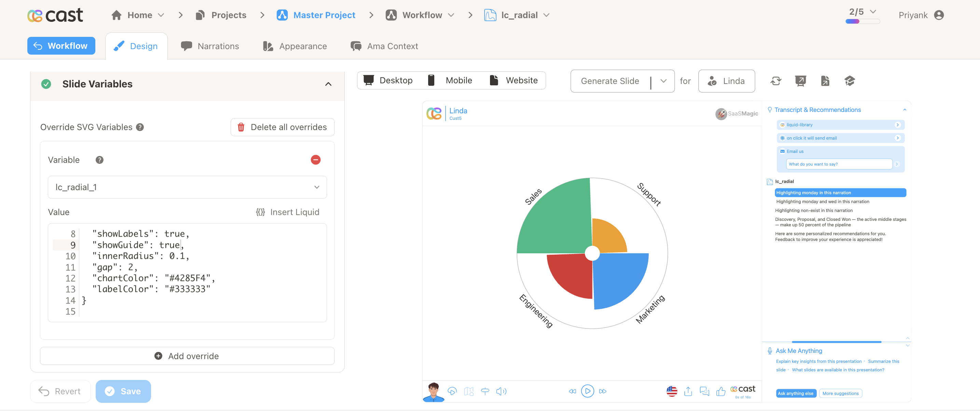This screenshot has height=411, width=980.
Task: Click the share upload icon
Action: [688, 391]
